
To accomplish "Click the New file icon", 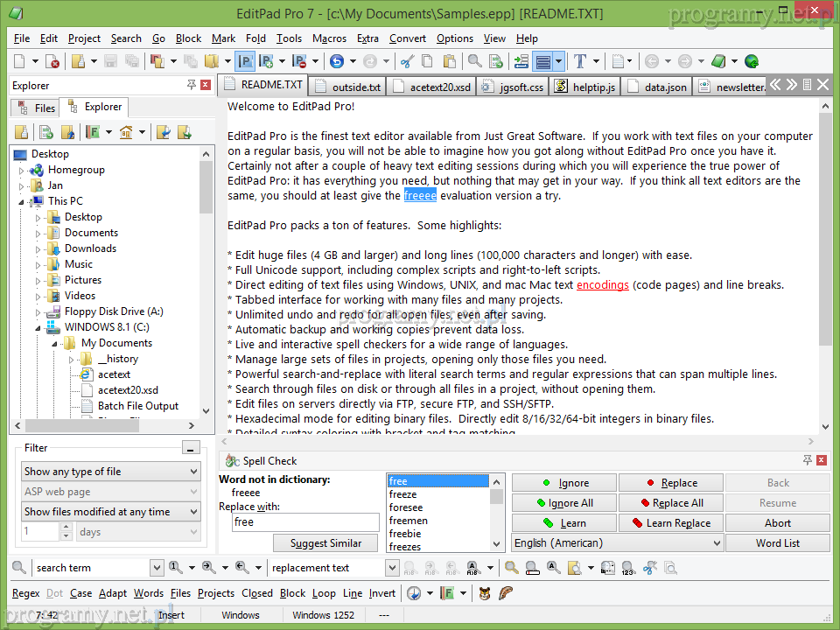I will 19,61.
